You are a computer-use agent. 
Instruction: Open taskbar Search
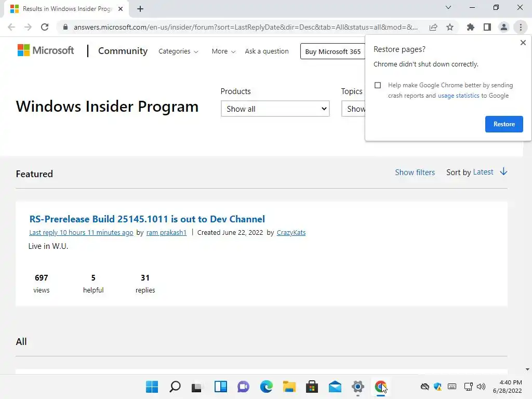[x=175, y=387]
